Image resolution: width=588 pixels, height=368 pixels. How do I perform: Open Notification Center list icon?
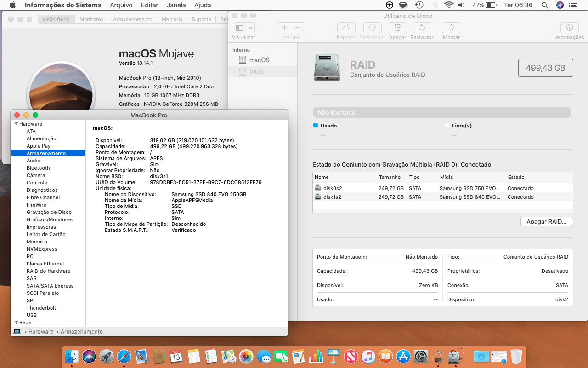tap(574, 5)
